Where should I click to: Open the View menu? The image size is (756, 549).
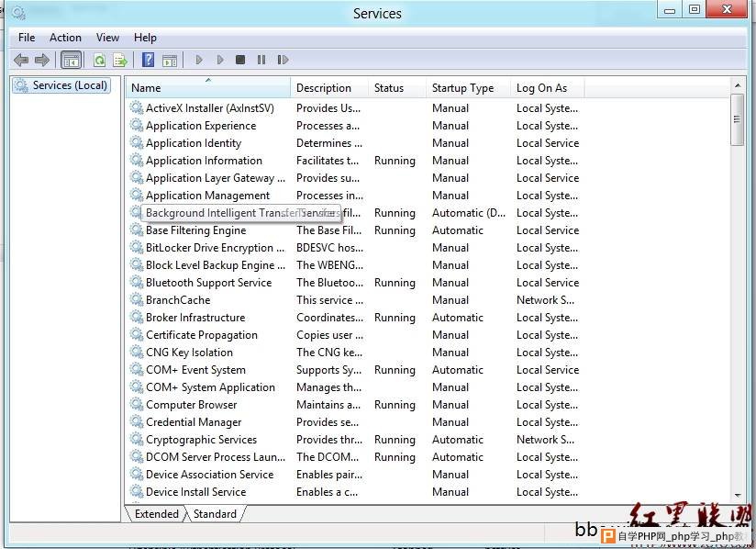click(107, 38)
